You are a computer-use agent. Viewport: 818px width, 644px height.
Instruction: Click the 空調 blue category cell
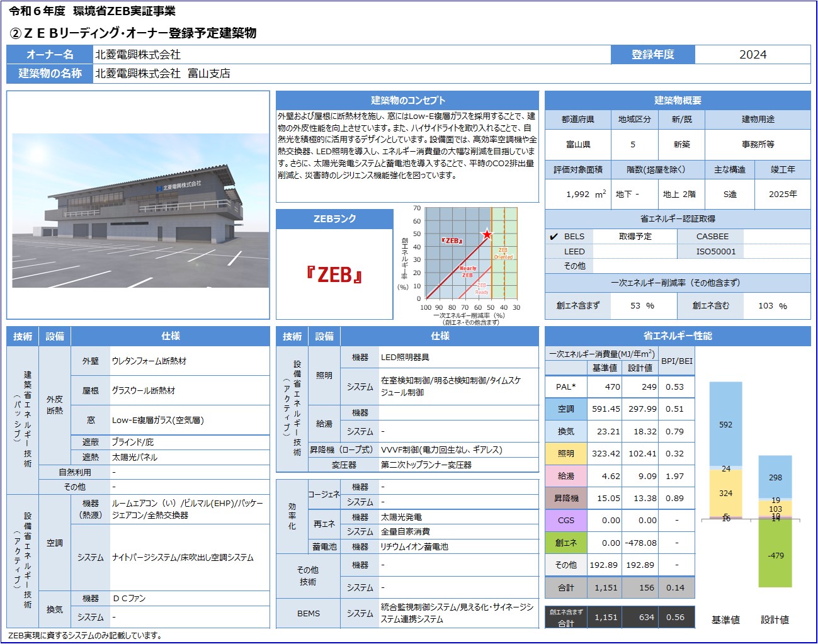tap(565, 409)
